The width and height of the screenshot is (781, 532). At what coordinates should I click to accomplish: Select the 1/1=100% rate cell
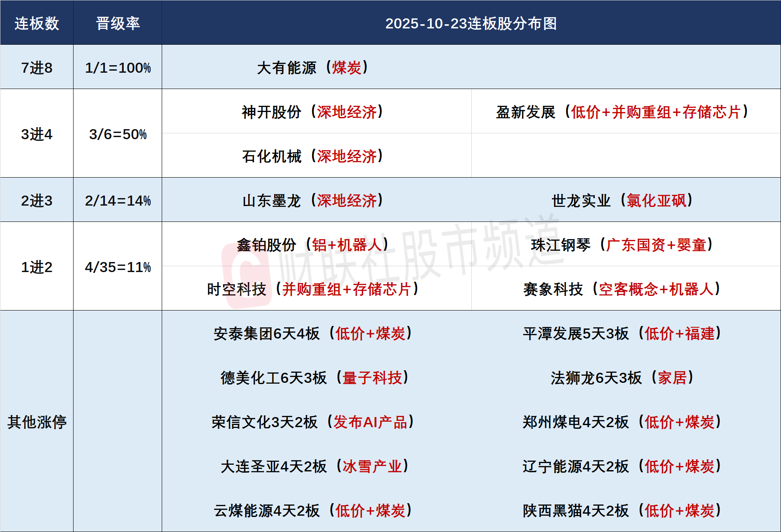118,68
